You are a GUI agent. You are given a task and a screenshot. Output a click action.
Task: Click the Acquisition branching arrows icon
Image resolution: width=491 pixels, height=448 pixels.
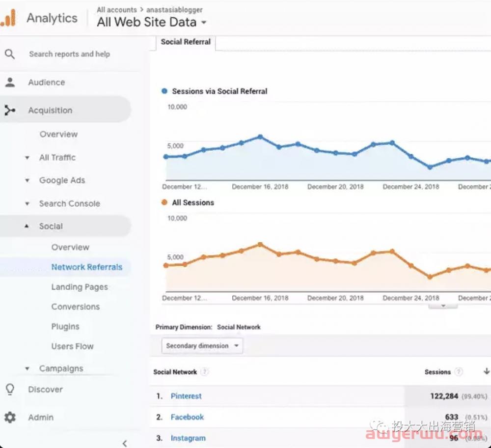tap(10, 110)
